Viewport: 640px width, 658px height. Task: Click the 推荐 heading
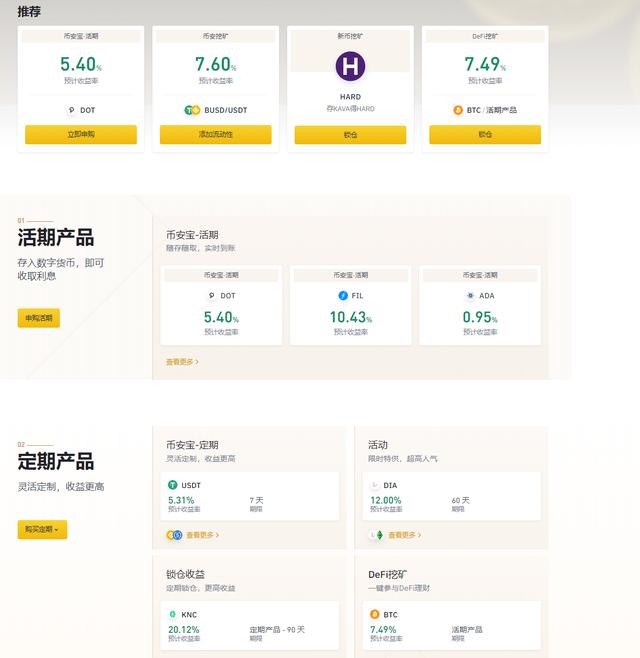pyautogui.click(x=29, y=11)
